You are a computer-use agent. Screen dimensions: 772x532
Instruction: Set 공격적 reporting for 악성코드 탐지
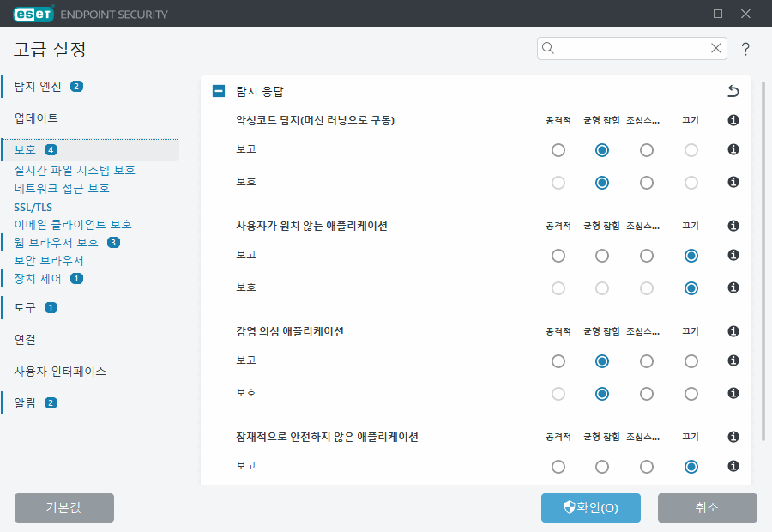pos(558,149)
